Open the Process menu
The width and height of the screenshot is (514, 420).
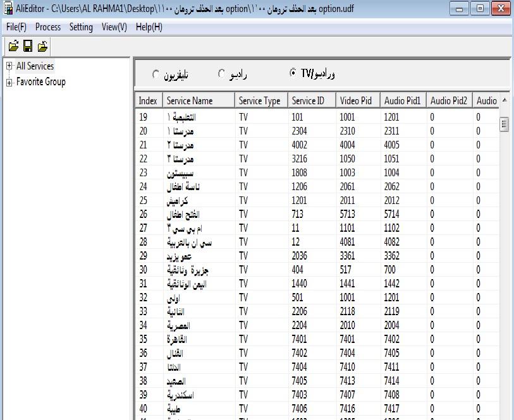tap(48, 27)
